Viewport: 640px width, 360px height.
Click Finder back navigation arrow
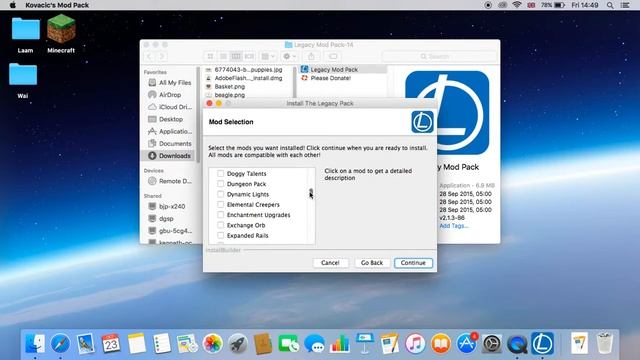(149, 56)
